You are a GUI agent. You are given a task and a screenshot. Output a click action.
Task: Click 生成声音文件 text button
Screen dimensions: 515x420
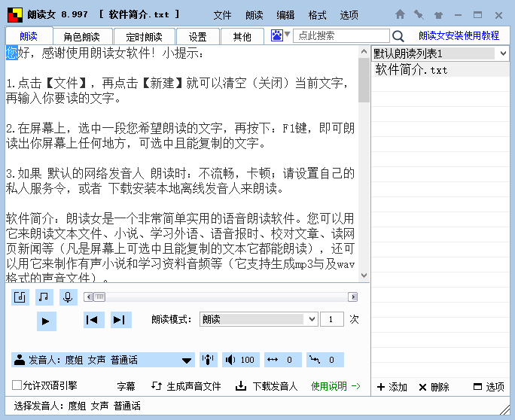tap(194, 386)
